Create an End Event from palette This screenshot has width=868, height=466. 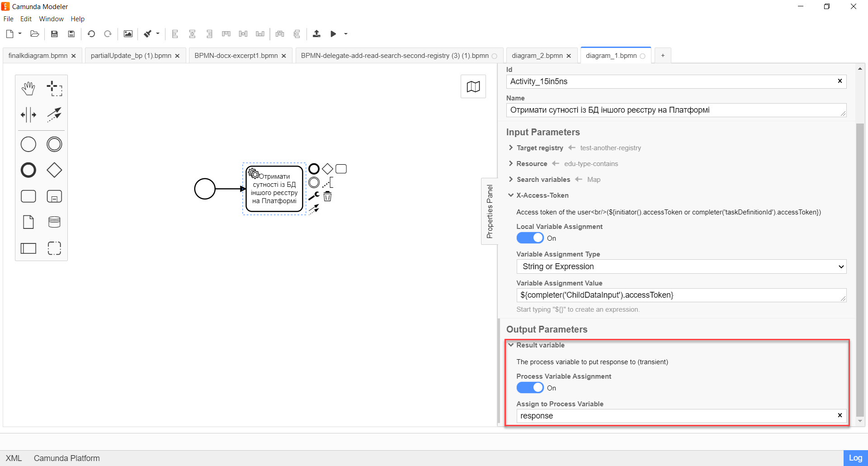click(x=28, y=170)
